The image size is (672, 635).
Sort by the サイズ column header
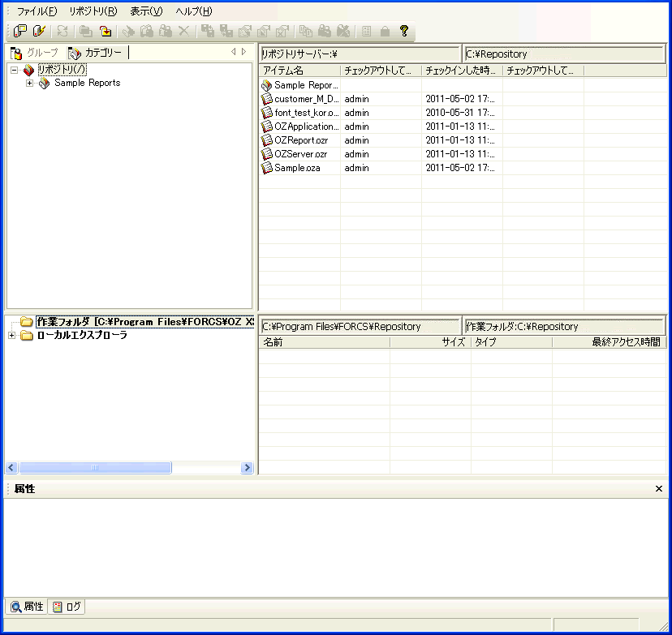tap(430, 342)
